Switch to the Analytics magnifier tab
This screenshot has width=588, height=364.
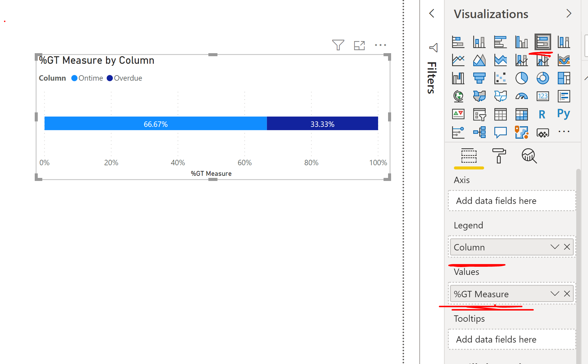point(529,156)
